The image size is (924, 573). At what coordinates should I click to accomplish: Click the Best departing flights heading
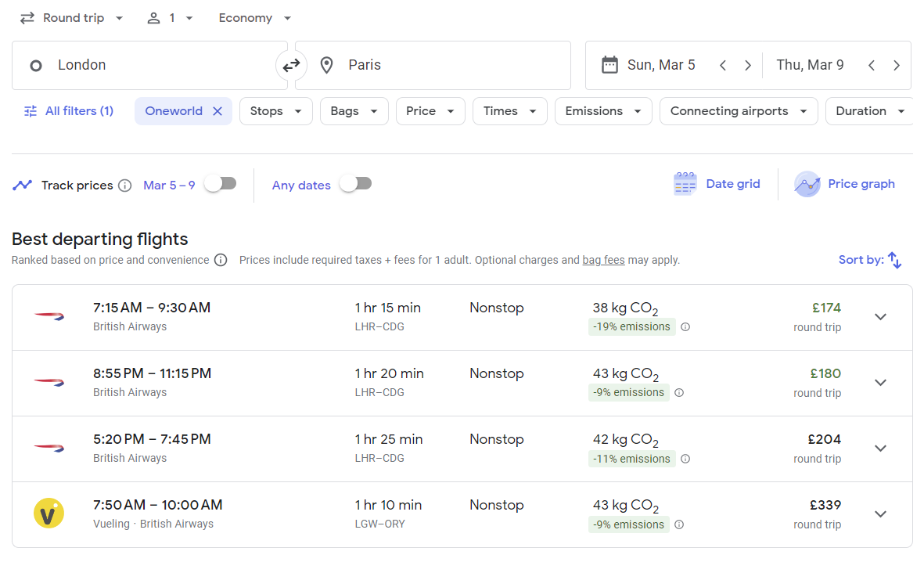pyautogui.click(x=99, y=240)
